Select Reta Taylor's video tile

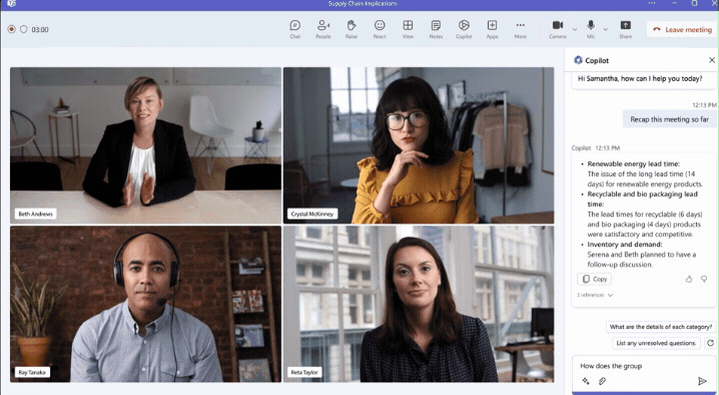pos(418,304)
